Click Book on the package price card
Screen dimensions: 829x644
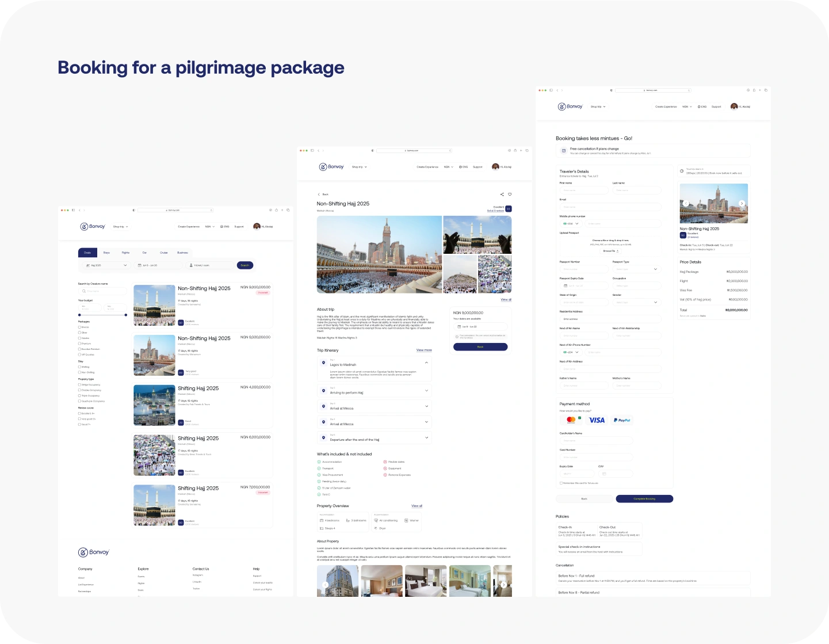[480, 347]
